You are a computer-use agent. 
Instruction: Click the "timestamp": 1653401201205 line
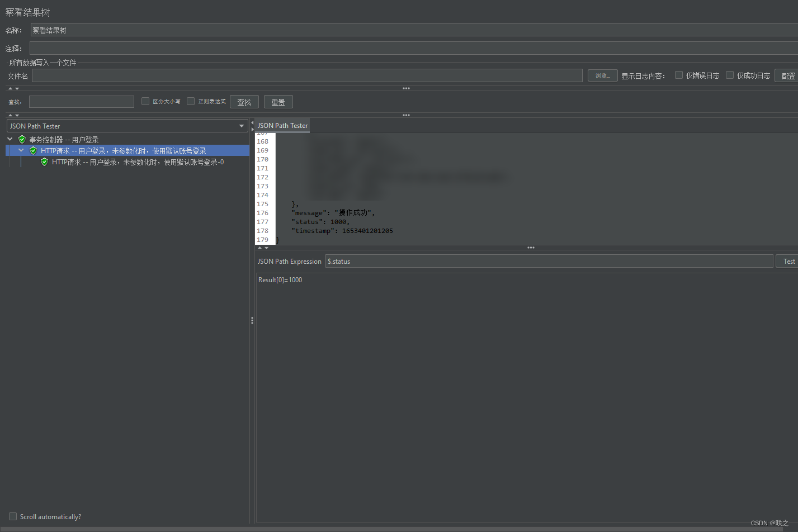tap(342, 231)
